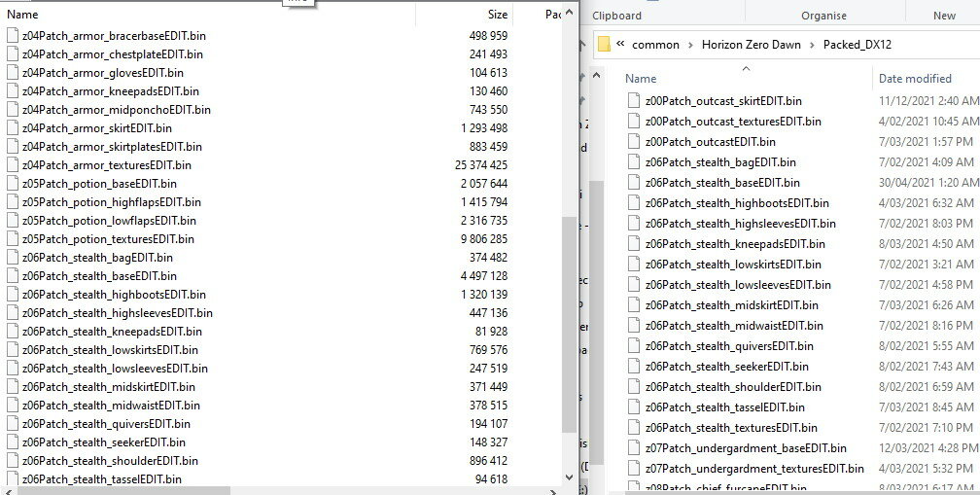Click archive list scrollbar down arrow

click(x=569, y=477)
